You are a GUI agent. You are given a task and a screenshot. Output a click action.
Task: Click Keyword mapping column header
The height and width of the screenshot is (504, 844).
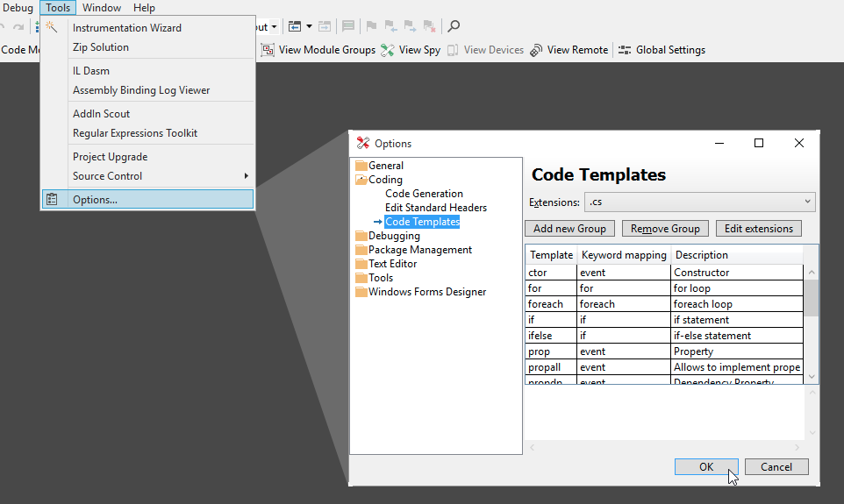(624, 254)
